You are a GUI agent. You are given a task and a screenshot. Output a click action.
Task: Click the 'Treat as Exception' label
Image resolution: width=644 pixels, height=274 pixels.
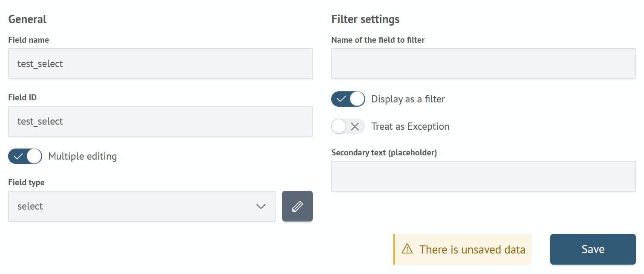pyautogui.click(x=410, y=126)
